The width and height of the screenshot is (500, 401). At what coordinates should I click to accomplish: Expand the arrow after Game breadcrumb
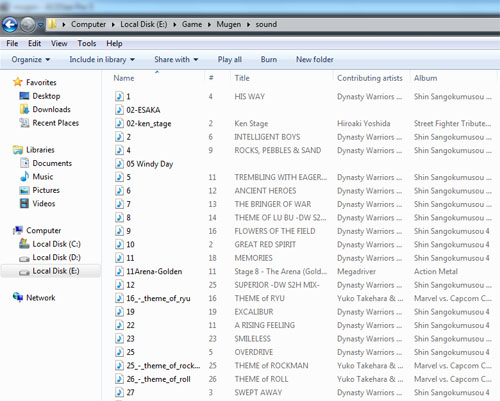coord(209,25)
